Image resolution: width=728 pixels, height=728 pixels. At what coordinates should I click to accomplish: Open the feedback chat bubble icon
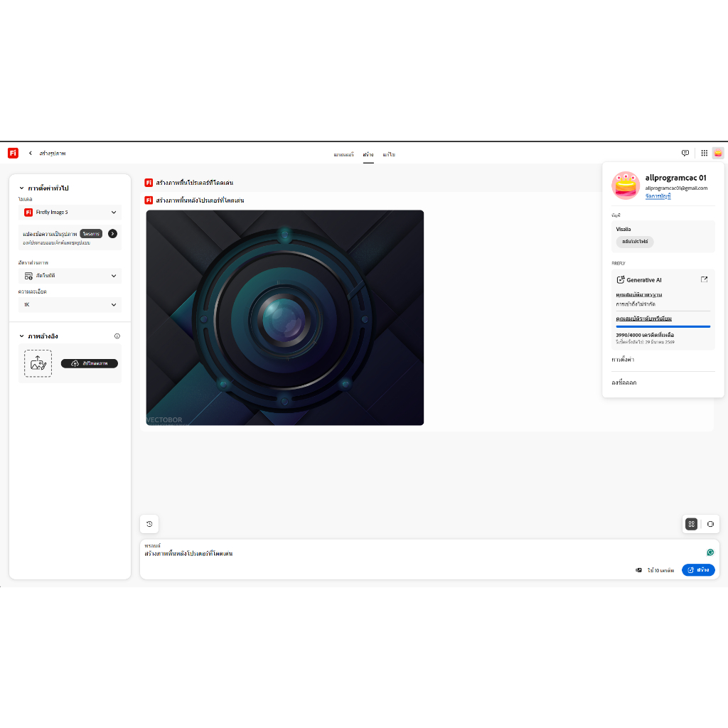point(685,154)
